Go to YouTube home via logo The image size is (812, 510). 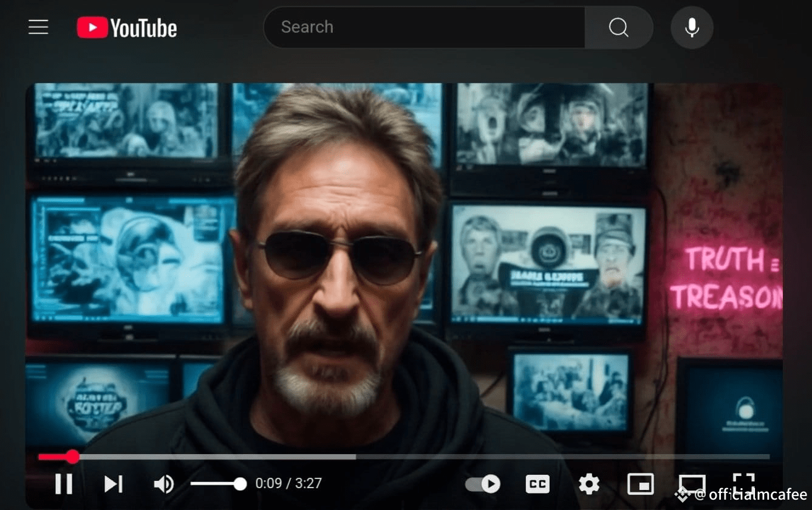pos(127,28)
